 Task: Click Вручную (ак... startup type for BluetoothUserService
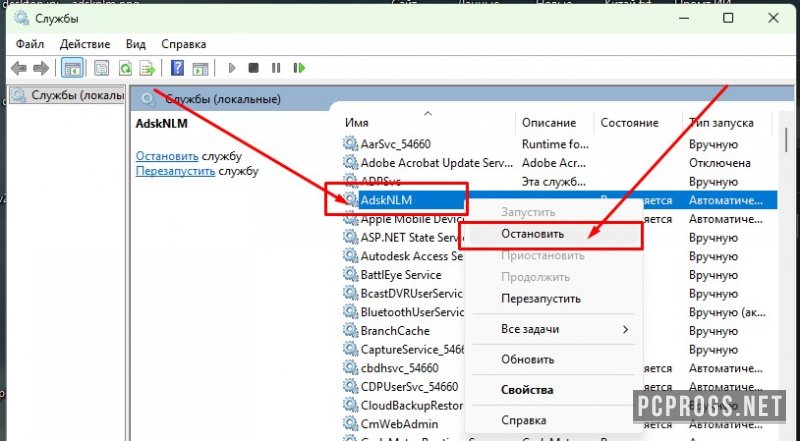(x=727, y=312)
